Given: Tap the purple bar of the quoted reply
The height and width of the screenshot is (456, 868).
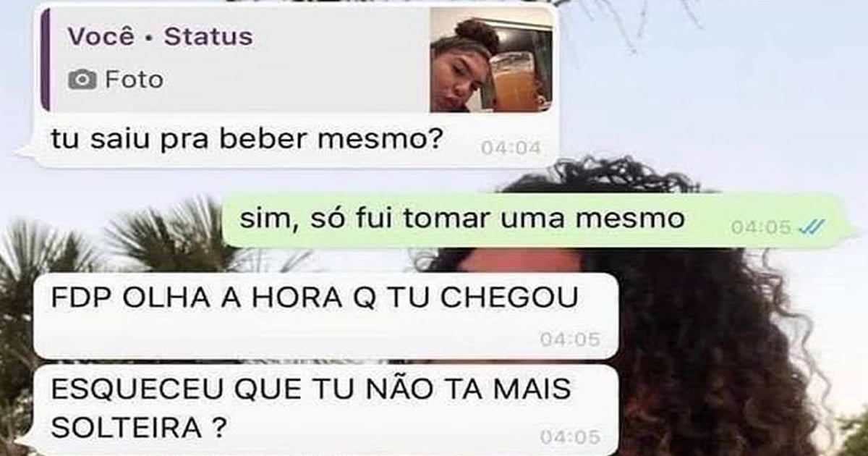Looking at the screenshot, I should click(46, 59).
